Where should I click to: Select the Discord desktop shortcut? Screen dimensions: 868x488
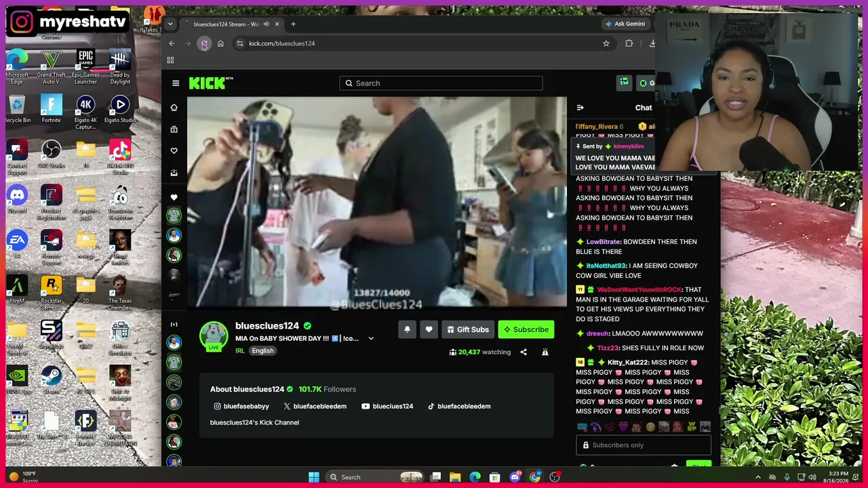coord(17,200)
